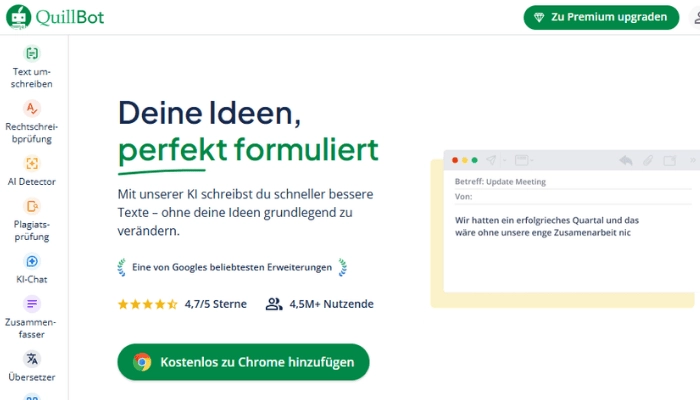The height and width of the screenshot is (400, 700).
Task: Click the users icon beside 4,5M+ Nutzende
Action: click(274, 304)
